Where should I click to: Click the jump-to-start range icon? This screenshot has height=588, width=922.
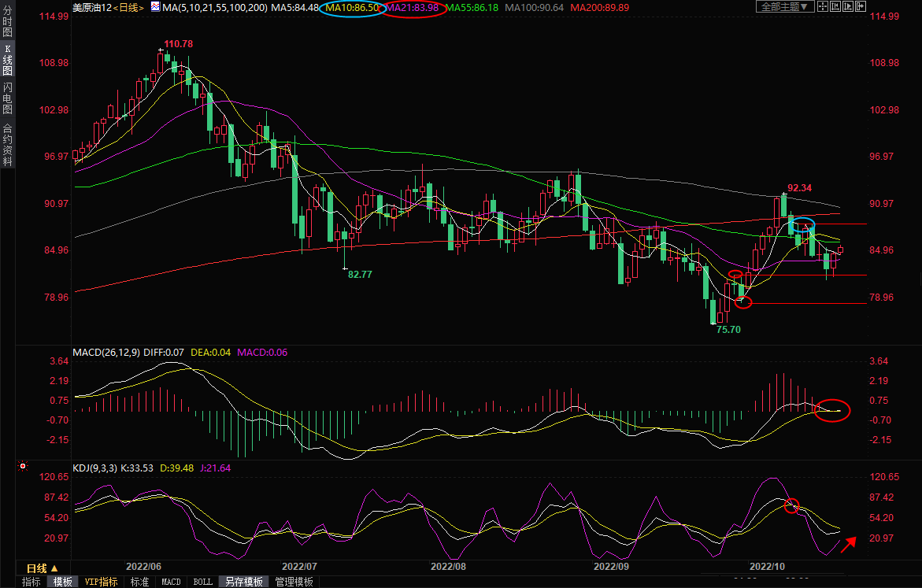point(835,7)
